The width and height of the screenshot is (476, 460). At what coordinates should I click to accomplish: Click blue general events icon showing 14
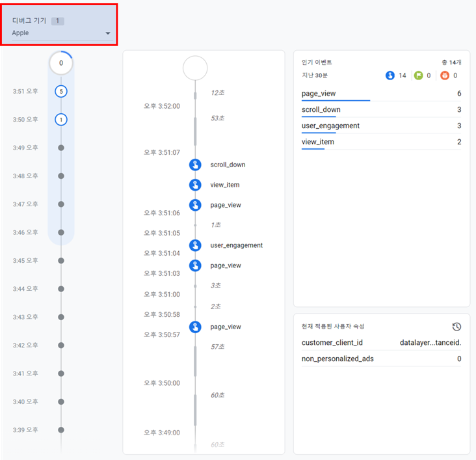coord(390,75)
